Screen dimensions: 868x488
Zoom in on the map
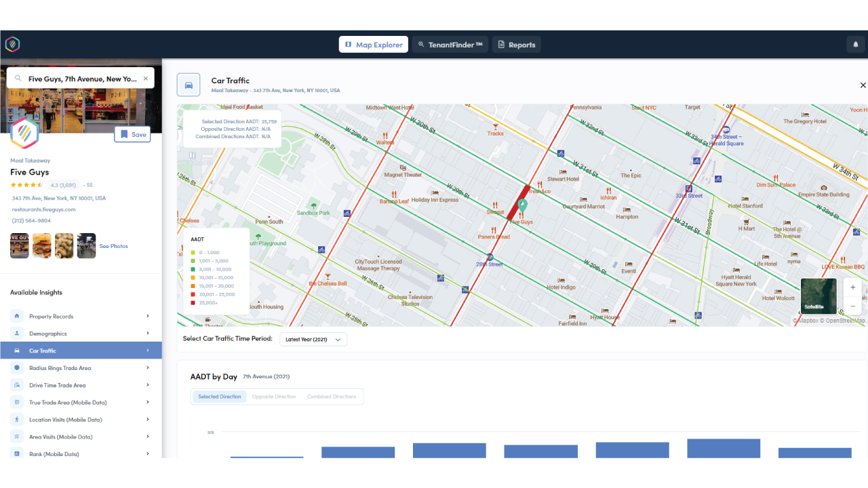(853, 287)
